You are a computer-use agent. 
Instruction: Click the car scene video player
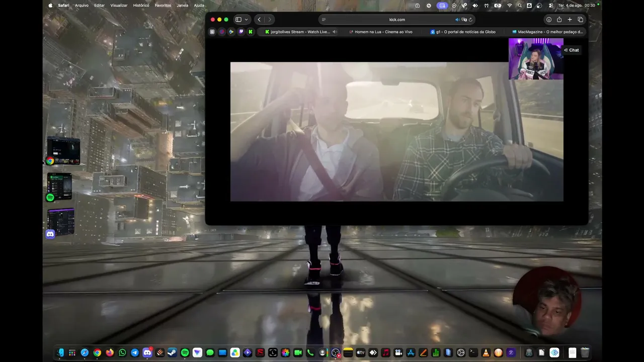[397, 132]
